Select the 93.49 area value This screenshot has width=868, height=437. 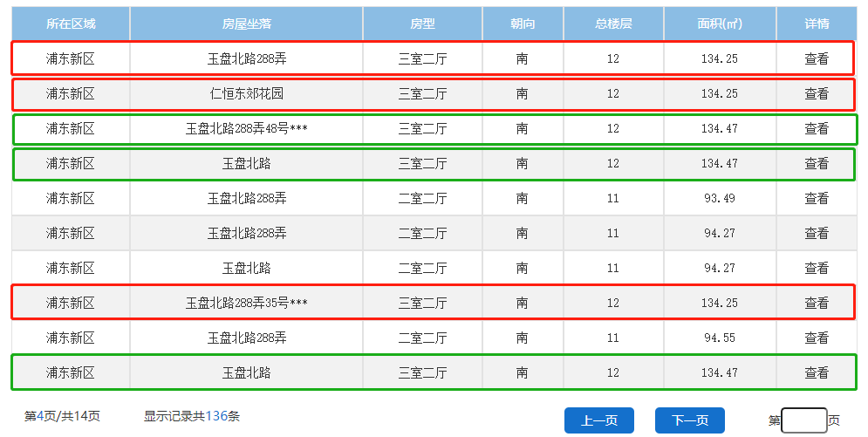720,198
